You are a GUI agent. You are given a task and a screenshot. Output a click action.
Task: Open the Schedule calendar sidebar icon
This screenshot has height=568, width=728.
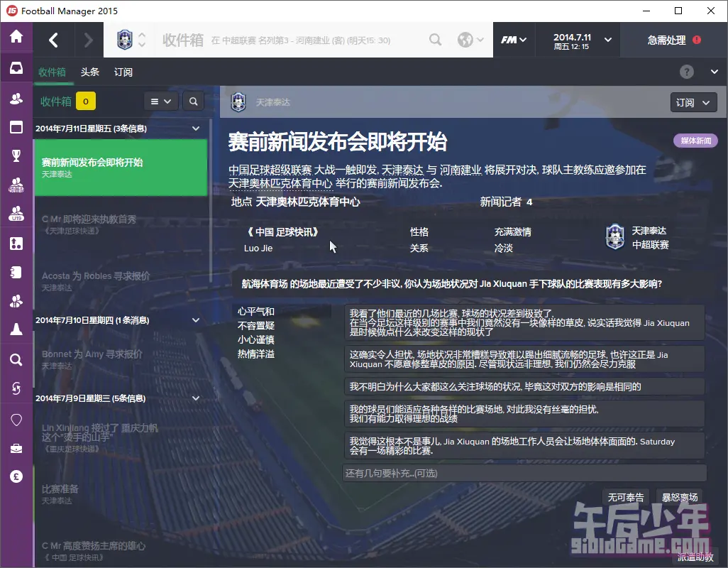coord(16,127)
